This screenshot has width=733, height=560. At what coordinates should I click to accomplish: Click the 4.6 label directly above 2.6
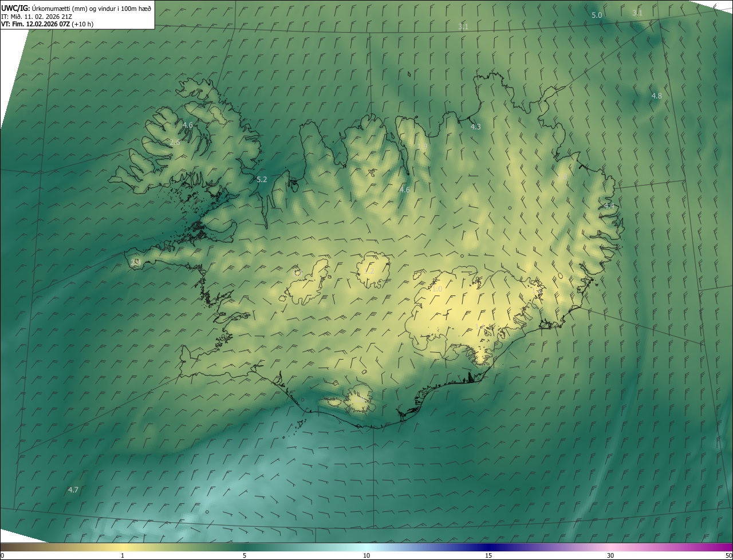[188, 125]
